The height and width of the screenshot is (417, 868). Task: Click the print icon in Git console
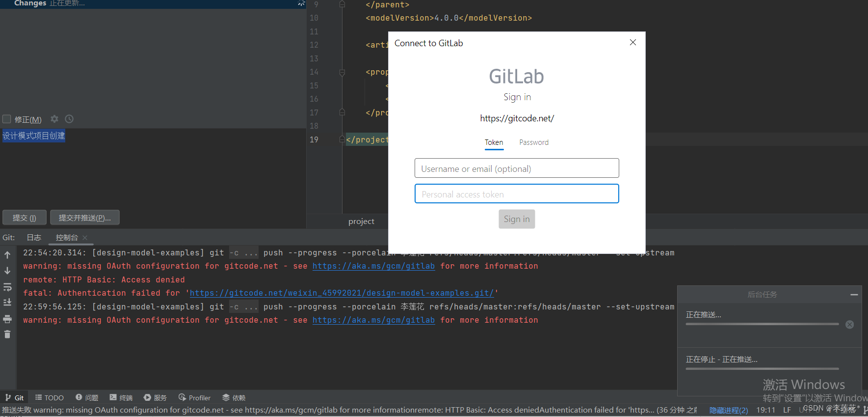point(7,319)
